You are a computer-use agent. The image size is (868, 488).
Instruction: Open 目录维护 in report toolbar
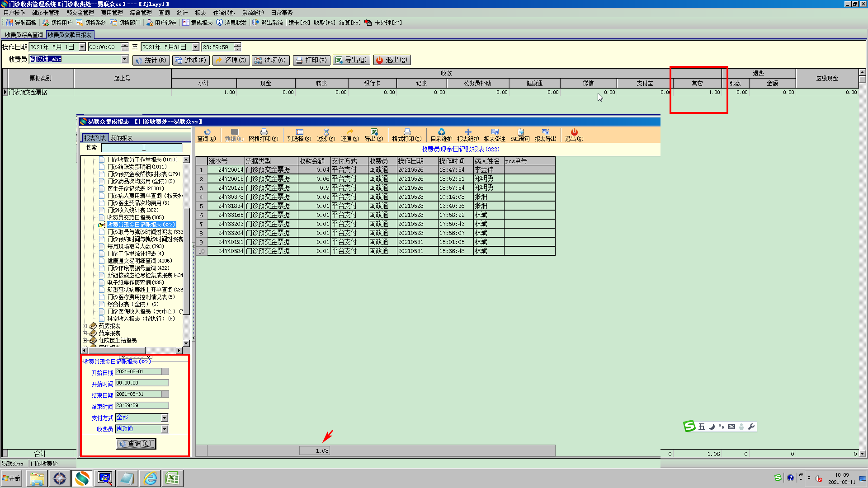tap(441, 132)
